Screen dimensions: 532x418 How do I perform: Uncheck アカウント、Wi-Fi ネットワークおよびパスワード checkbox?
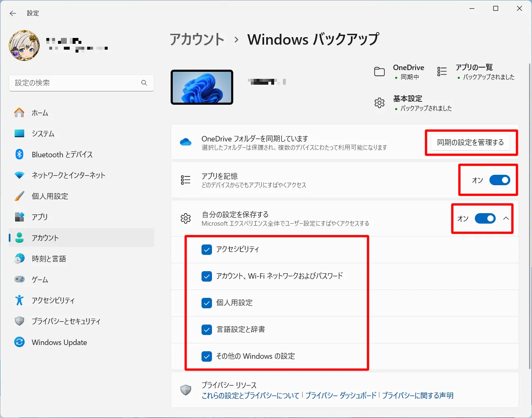(207, 276)
